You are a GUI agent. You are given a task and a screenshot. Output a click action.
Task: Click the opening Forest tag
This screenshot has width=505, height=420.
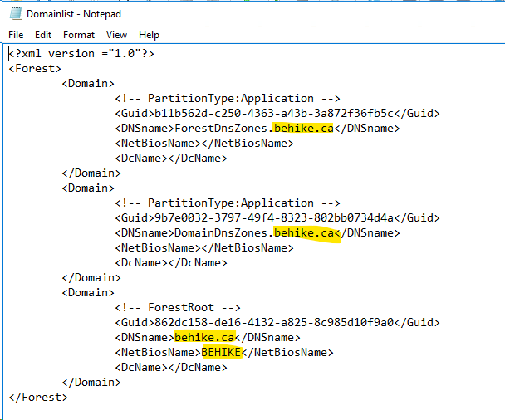35,68
